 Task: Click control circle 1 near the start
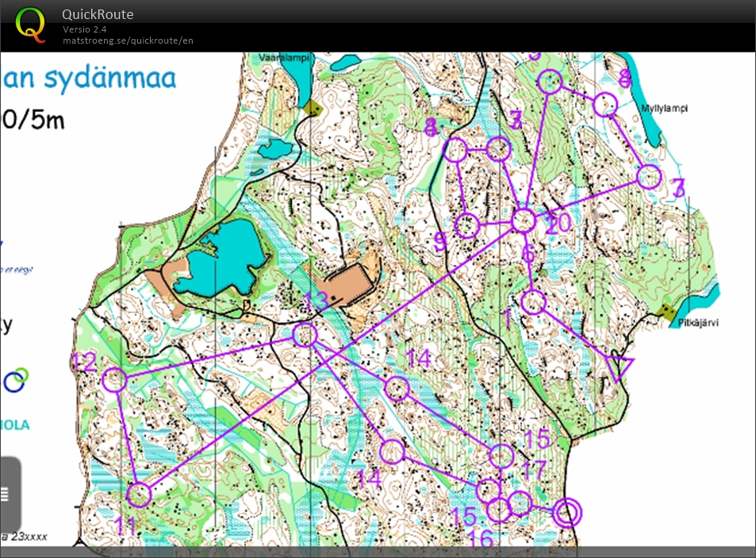[x=534, y=302]
